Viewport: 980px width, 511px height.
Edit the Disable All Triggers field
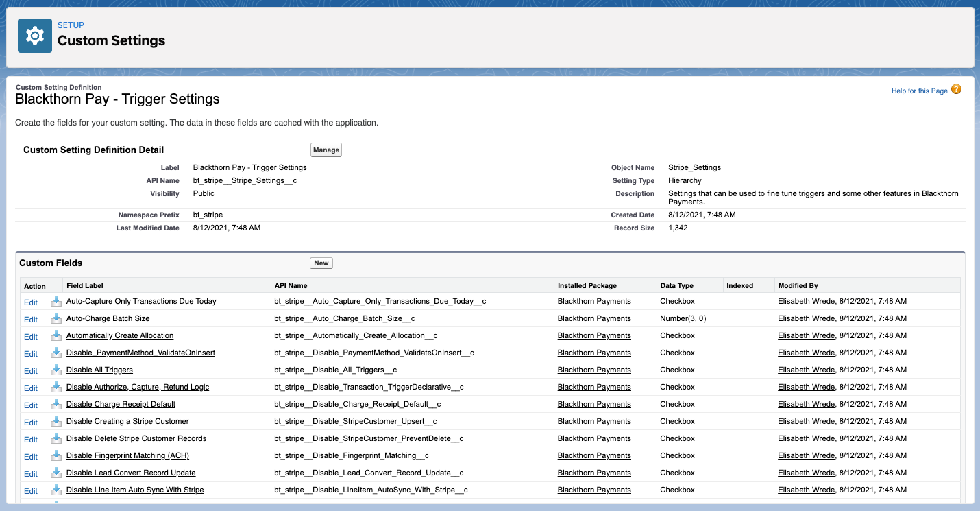[31, 370]
